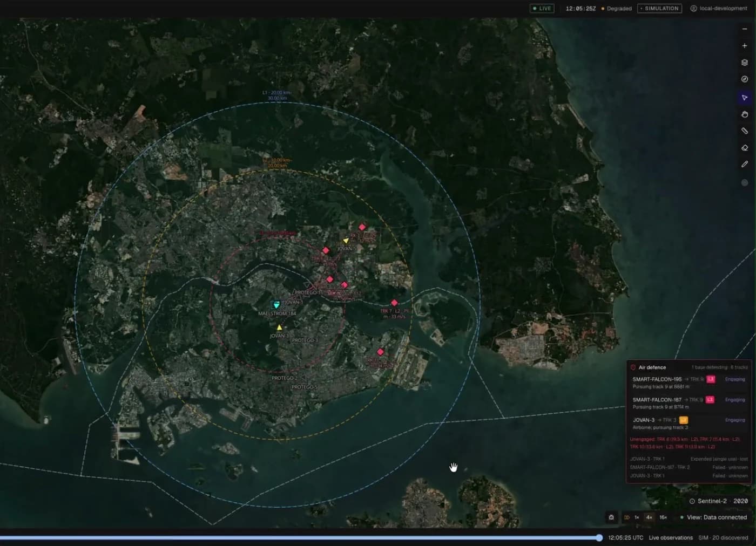Open the map layers stack icon
The width and height of the screenshot is (756, 546).
745,63
